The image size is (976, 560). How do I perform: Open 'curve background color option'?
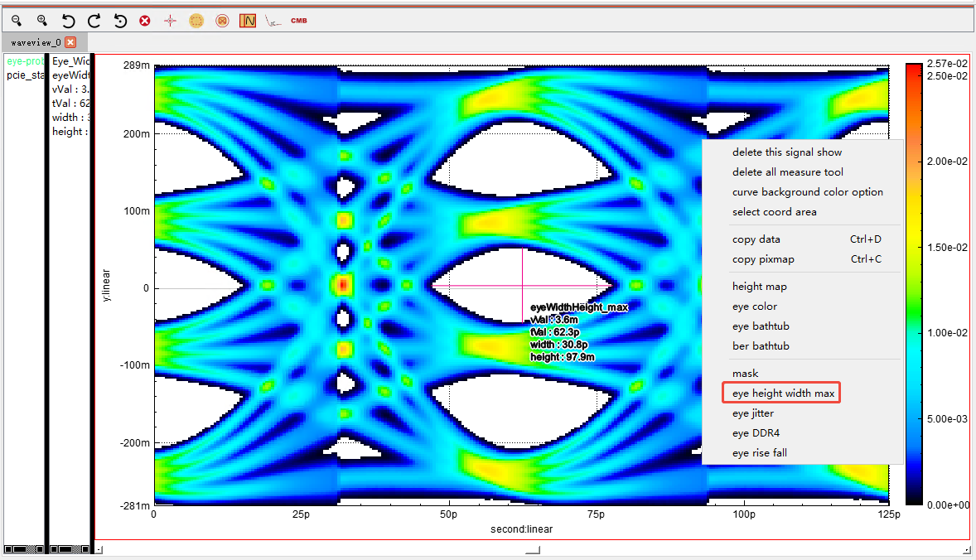(x=807, y=192)
